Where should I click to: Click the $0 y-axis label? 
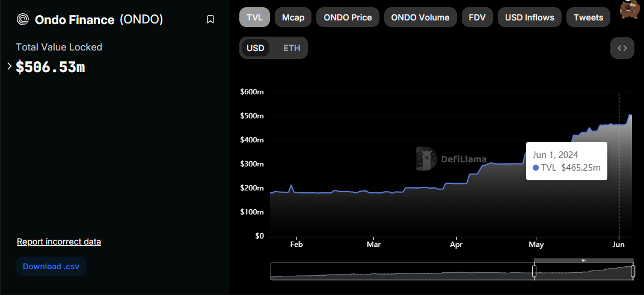pyautogui.click(x=260, y=236)
